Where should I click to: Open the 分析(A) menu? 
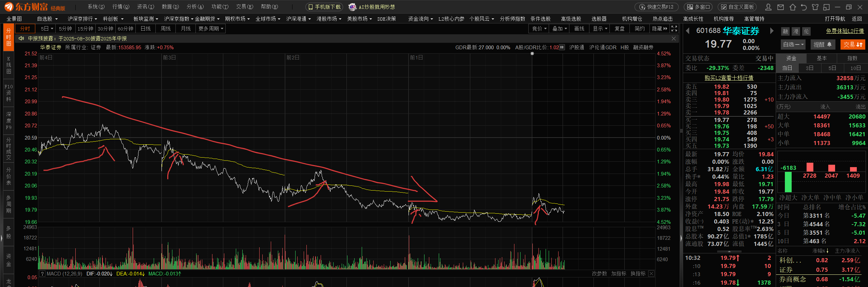(x=195, y=7)
